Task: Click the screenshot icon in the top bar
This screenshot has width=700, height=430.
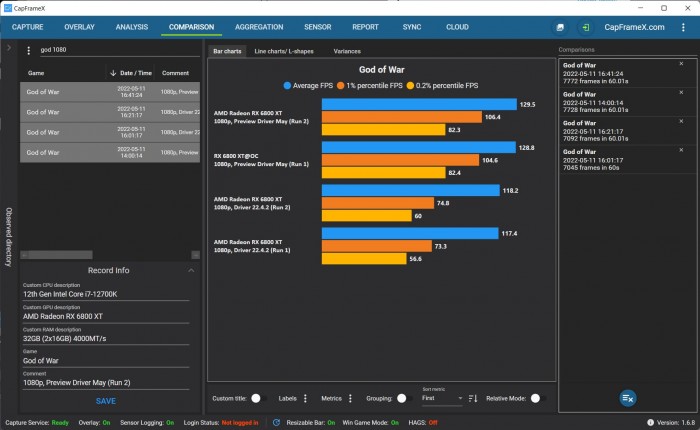Action: pos(560,27)
